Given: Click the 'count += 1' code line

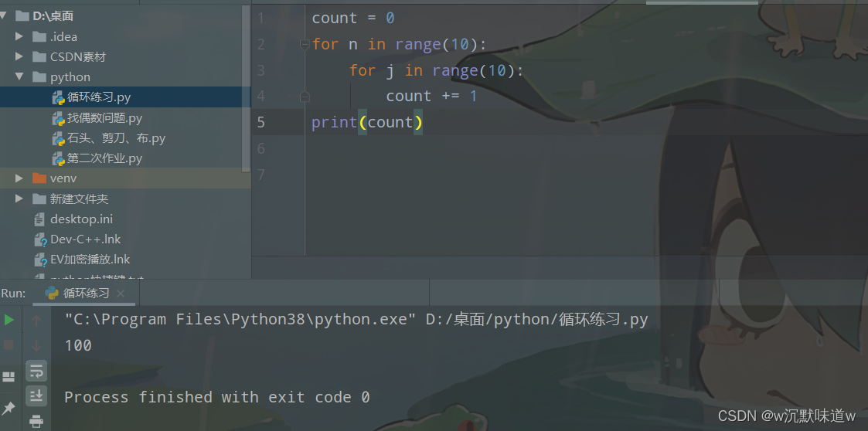Looking at the screenshot, I should coord(432,97).
